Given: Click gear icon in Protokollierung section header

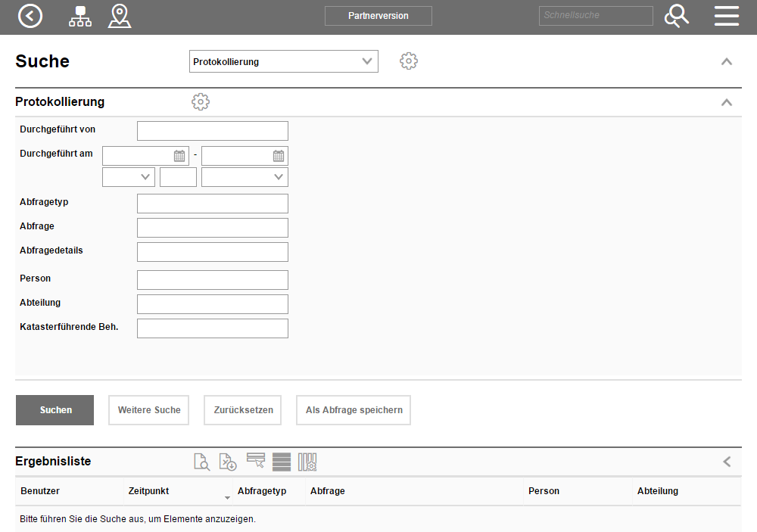Looking at the screenshot, I should coord(201,102).
